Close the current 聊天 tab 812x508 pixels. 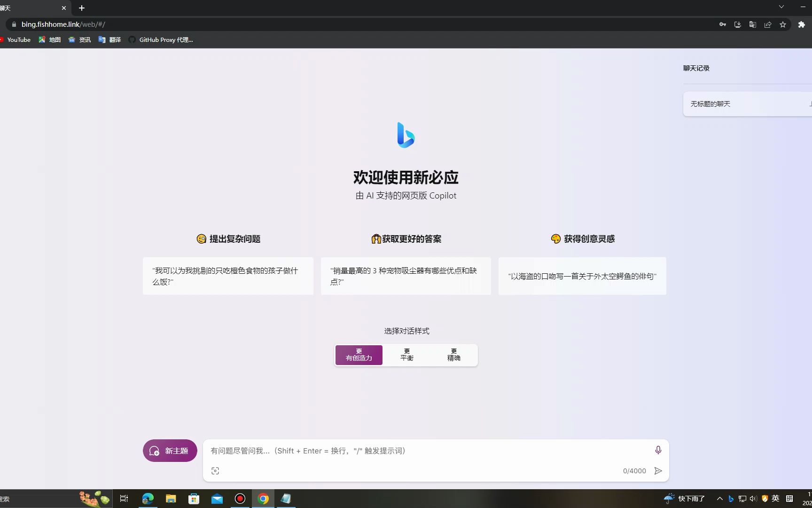(64, 8)
